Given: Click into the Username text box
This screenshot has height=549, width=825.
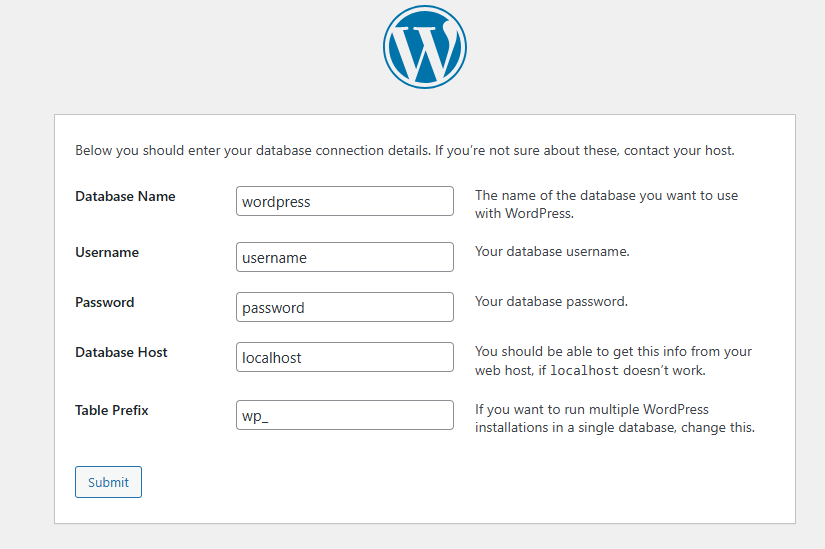Looking at the screenshot, I should coord(345,257).
